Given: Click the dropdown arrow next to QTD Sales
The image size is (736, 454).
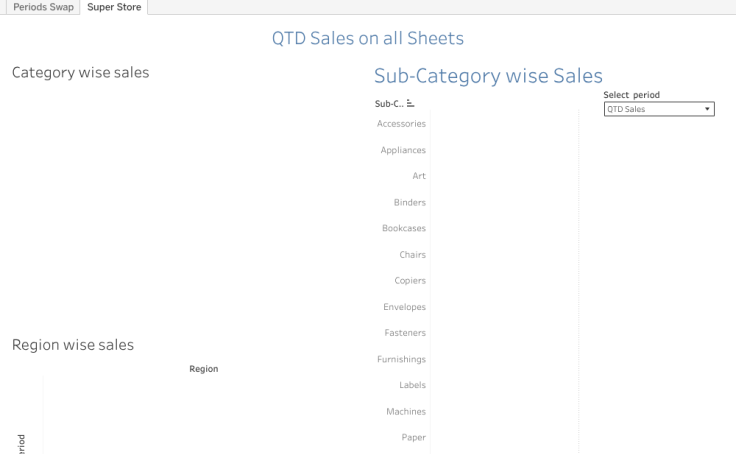Looking at the screenshot, I should (707, 109).
